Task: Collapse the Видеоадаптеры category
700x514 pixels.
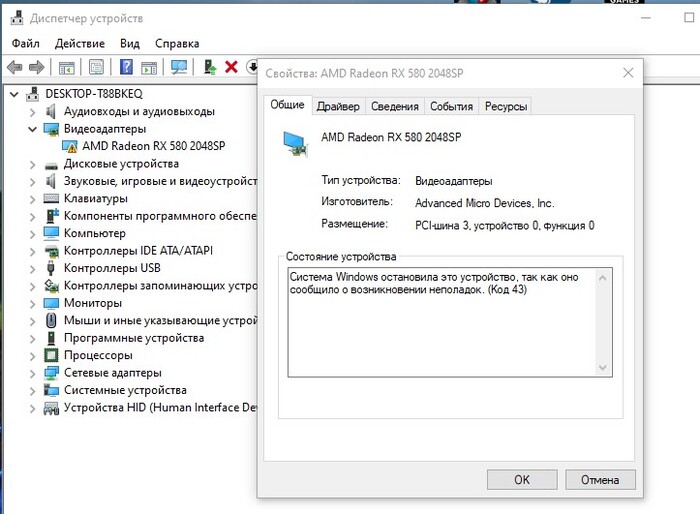Action: pyautogui.click(x=32, y=130)
